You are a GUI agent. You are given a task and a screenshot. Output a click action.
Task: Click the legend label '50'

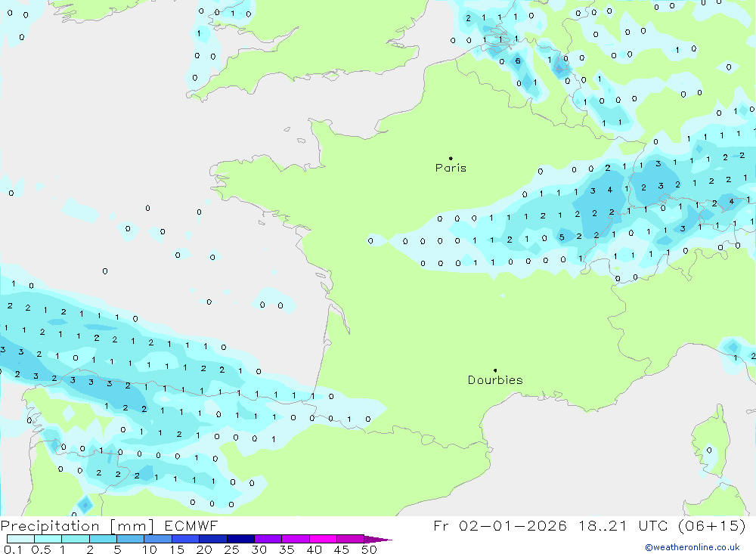(369, 549)
